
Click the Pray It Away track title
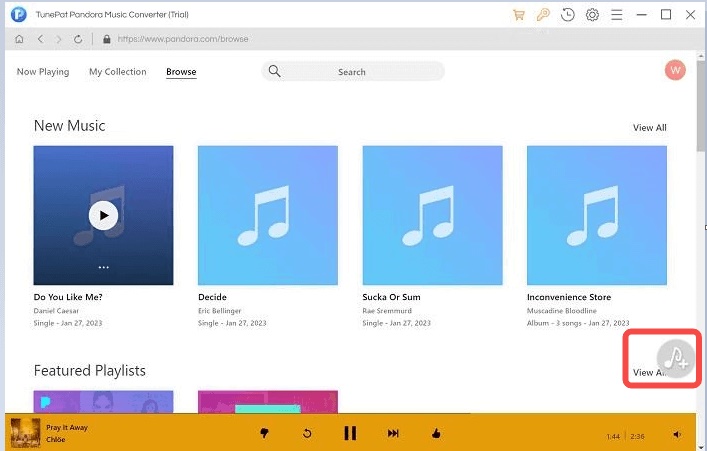pyautogui.click(x=67, y=427)
